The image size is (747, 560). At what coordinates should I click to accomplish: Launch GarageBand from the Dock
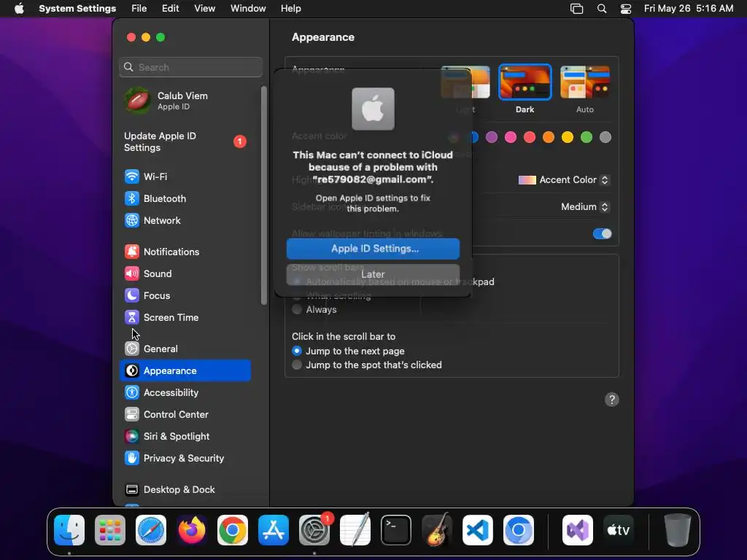click(437, 530)
